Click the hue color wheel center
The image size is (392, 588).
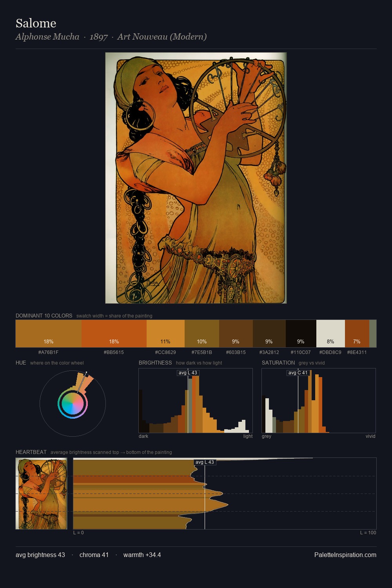73,403
